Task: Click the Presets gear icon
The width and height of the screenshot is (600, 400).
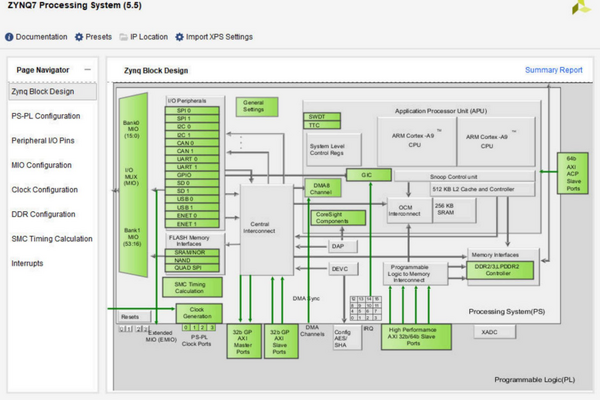Action: (79, 37)
